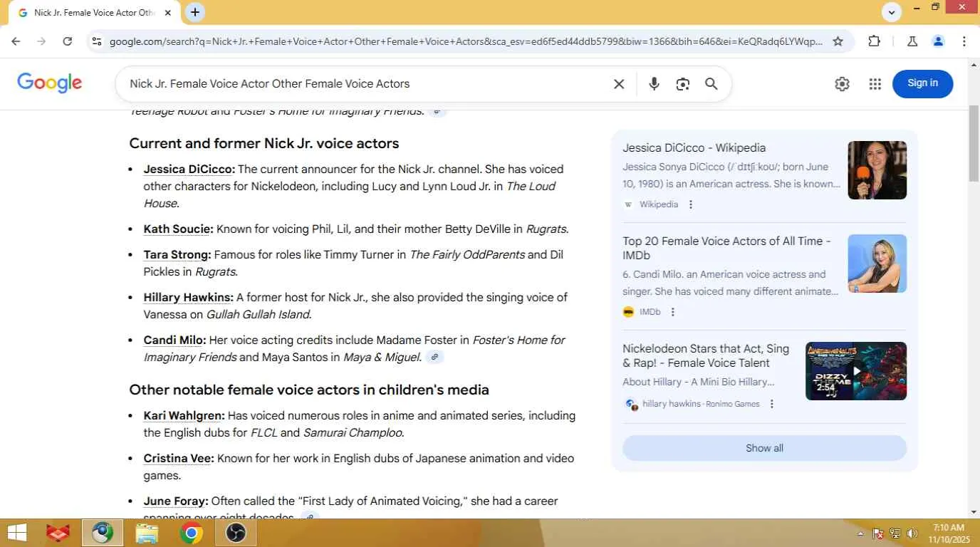Bookmark this page with the star icon
The image size is (980, 547).
(x=838, y=41)
